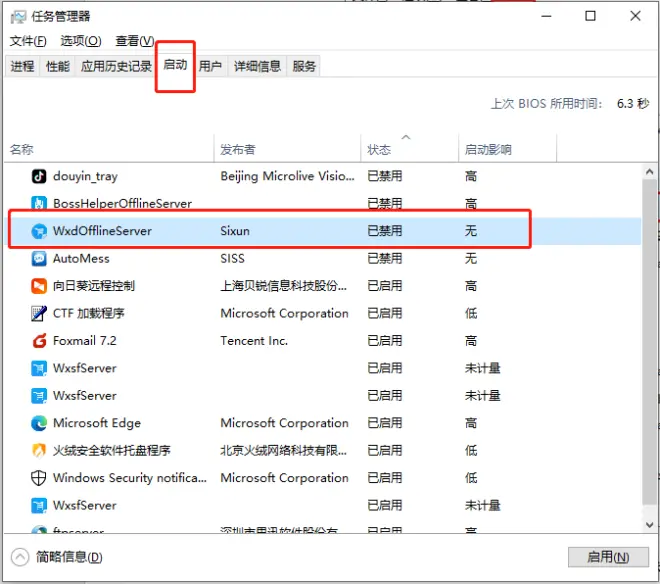Switch to the 进程 tab
This screenshot has width=660, height=584.
[x=22, y=66]
